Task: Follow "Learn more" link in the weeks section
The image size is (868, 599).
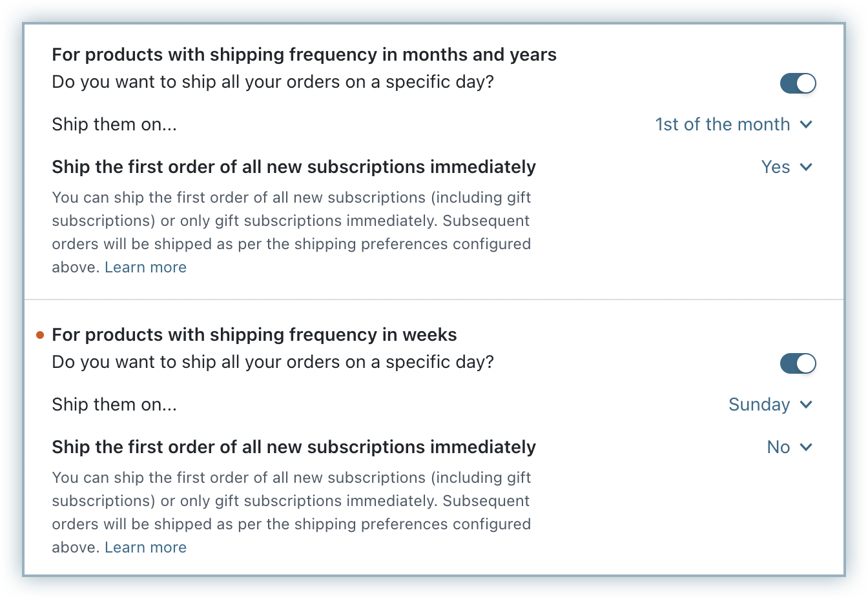Action: click(x=145, y=547)
